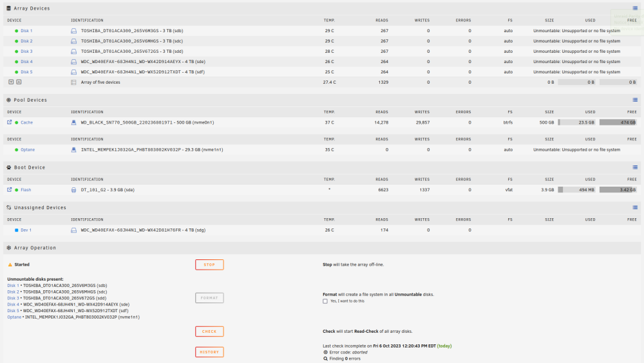Open the Disk 2 device link

pos(26,41)
